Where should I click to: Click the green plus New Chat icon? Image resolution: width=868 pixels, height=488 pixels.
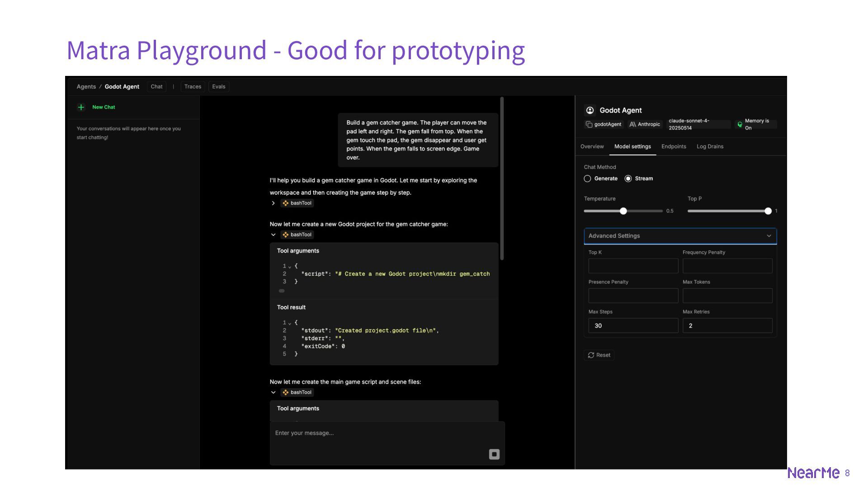click(x=81, y=107)
